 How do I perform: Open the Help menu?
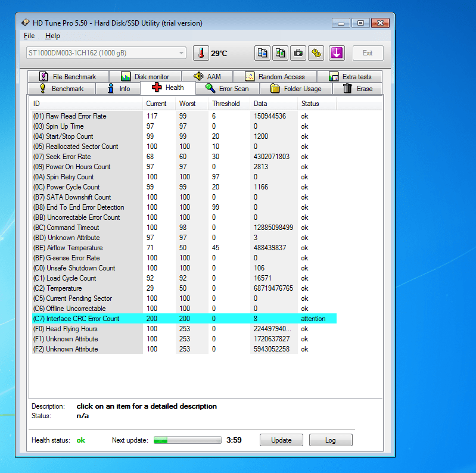52,36
